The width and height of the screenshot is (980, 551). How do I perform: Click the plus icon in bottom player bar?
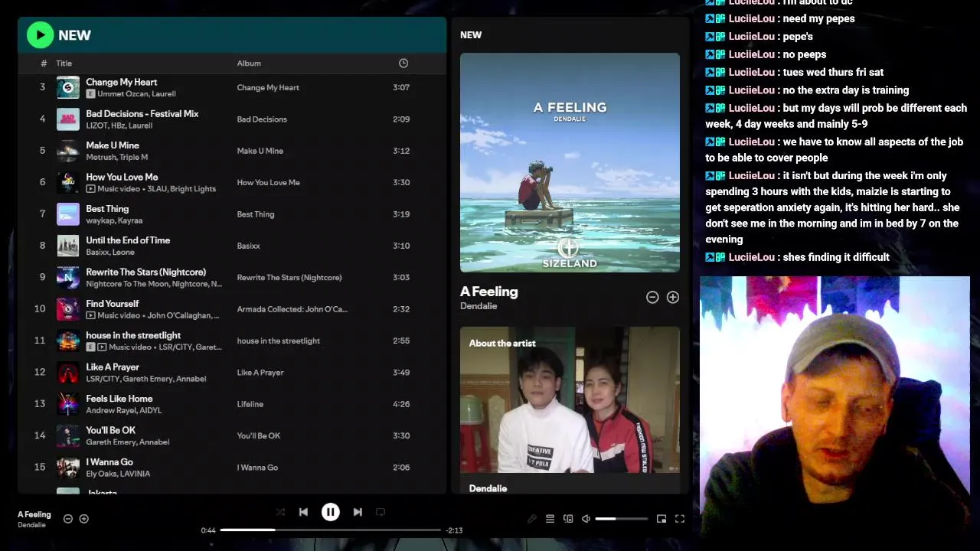tap(84, 519)
